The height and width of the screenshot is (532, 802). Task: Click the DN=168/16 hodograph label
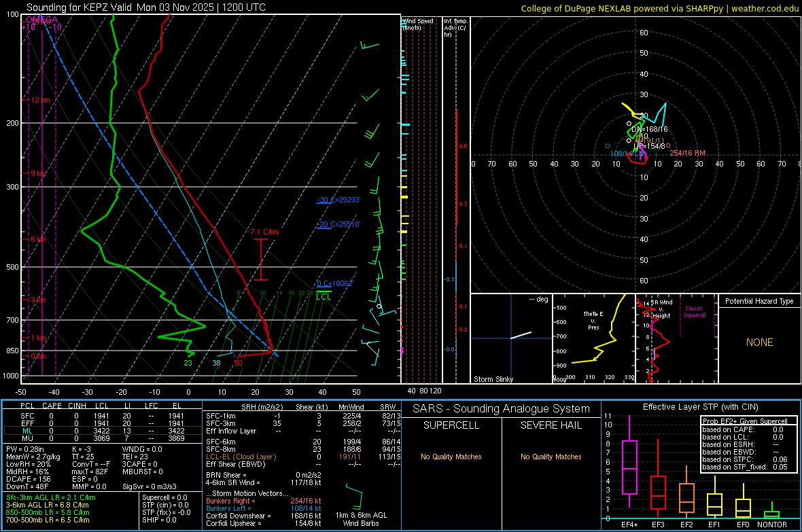click(x=650, y=129)
